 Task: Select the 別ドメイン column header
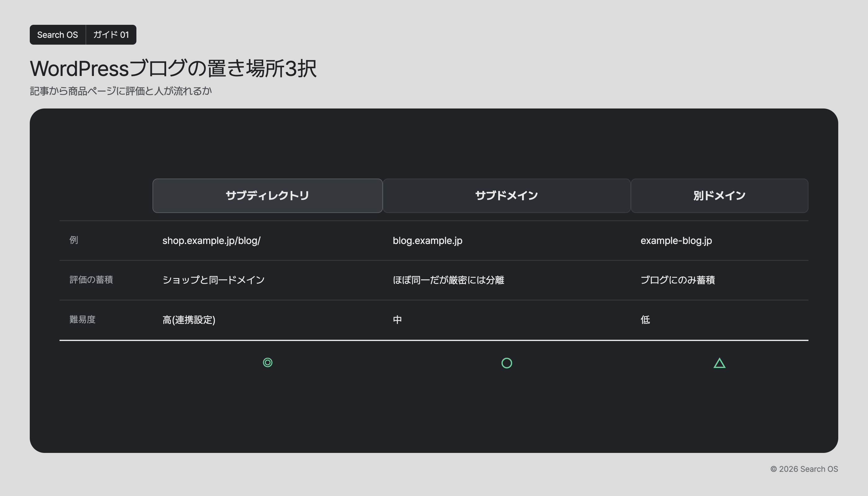point(720,196)
